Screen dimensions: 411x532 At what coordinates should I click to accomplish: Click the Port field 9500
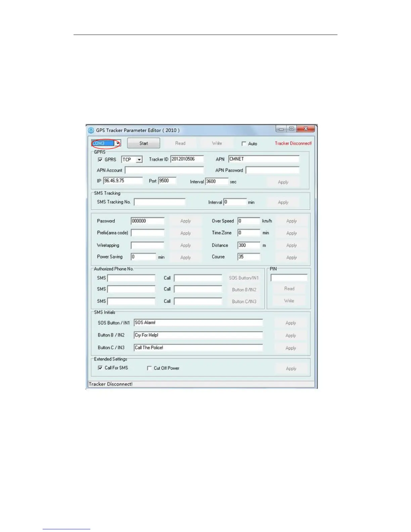tap(167, 181)
